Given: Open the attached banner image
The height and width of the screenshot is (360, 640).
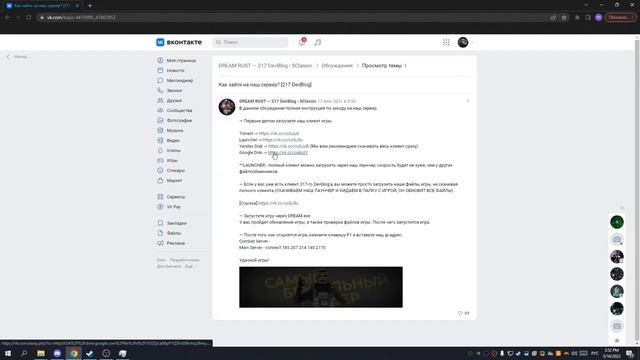Looking at the screenshot, I should coord(321,287).
